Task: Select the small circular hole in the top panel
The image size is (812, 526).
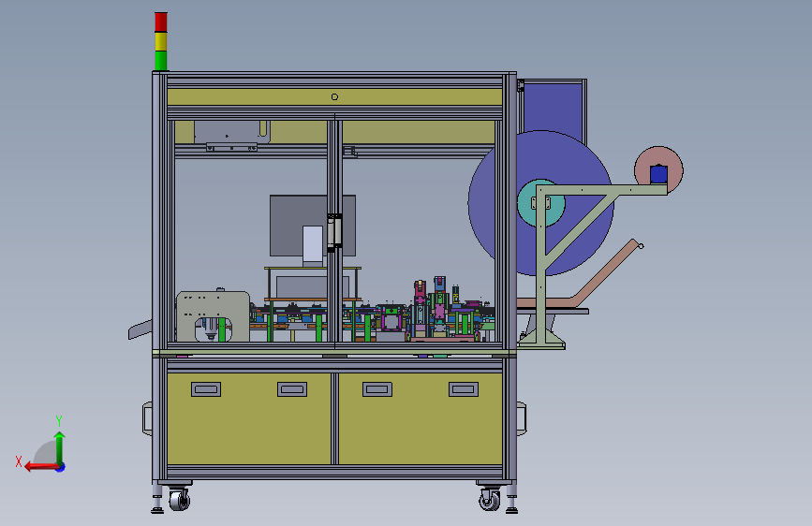Action: 334,96
